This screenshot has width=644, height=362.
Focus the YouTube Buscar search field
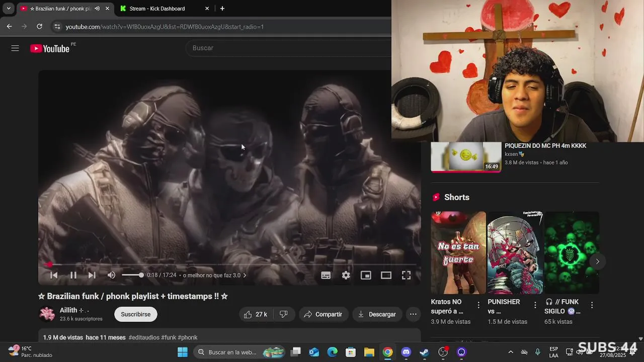pos(288,48)
